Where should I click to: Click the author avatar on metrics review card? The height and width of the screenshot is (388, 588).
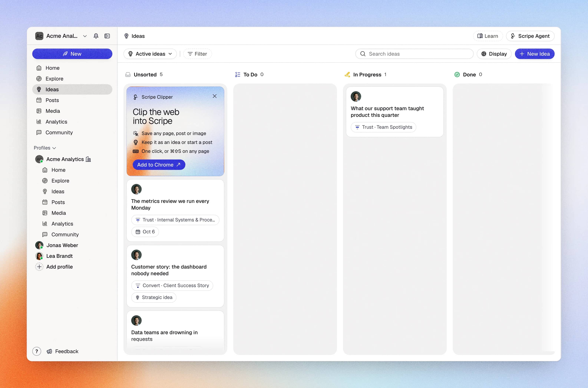point(136,189)
